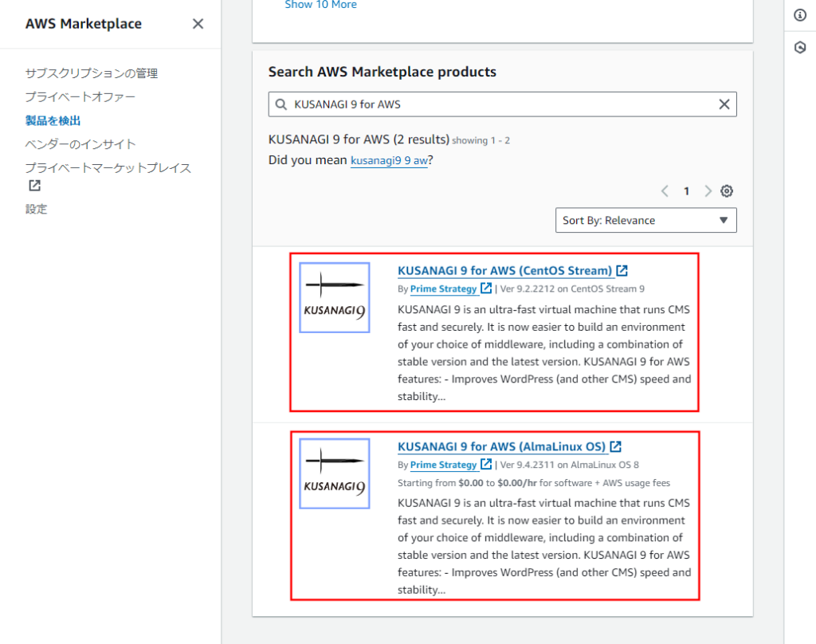Open ベンダーのインサイト in sidebar
This screenshot has height=644, width=816.
80,144
